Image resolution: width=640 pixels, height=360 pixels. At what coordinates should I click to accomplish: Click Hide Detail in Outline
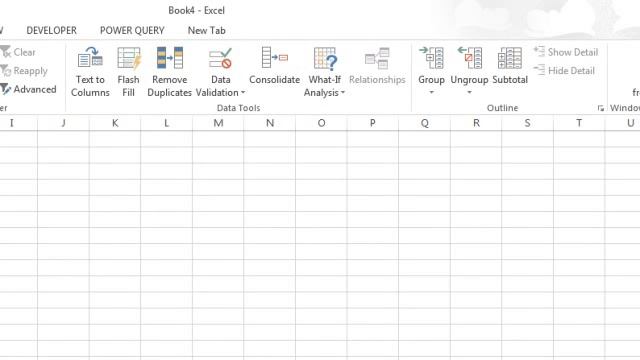pos(564,70)
